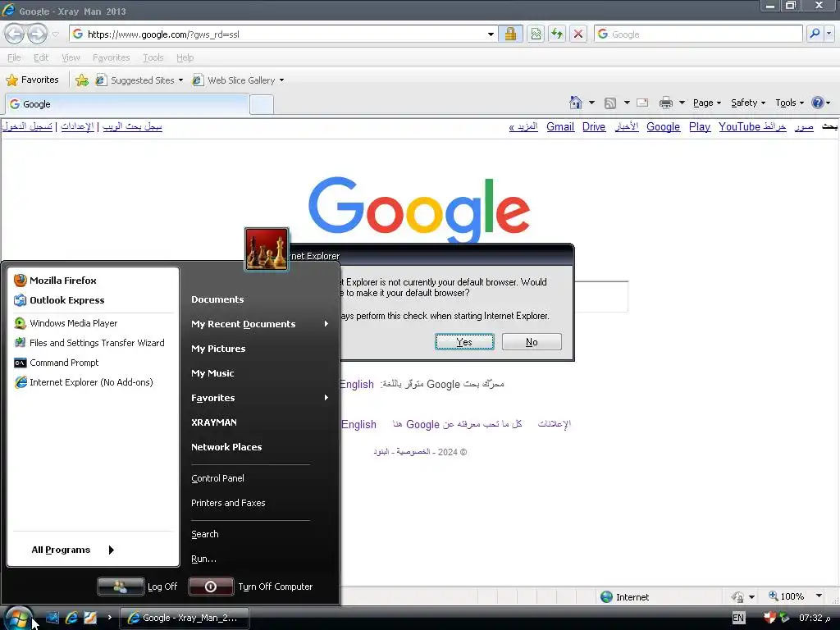Click the Google search box in the toolbar
Screen dimensions: 840x630
(x=698, y=34)
